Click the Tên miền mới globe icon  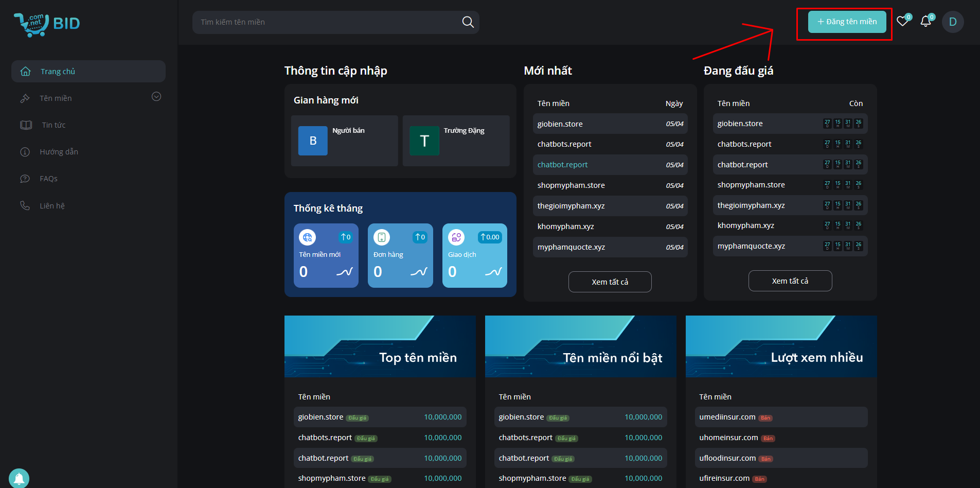click(308, 237)
